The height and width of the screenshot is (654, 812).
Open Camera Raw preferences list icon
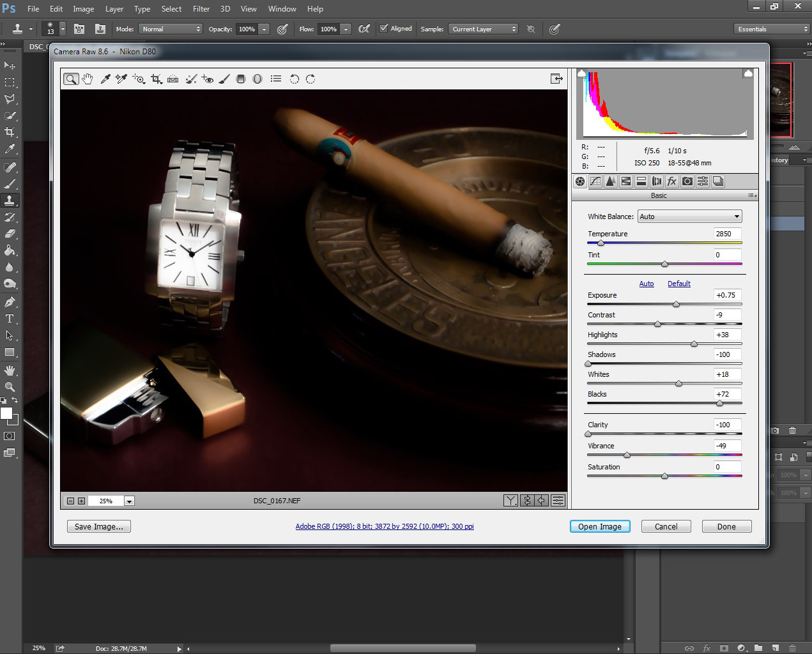(x=276, y=79)
